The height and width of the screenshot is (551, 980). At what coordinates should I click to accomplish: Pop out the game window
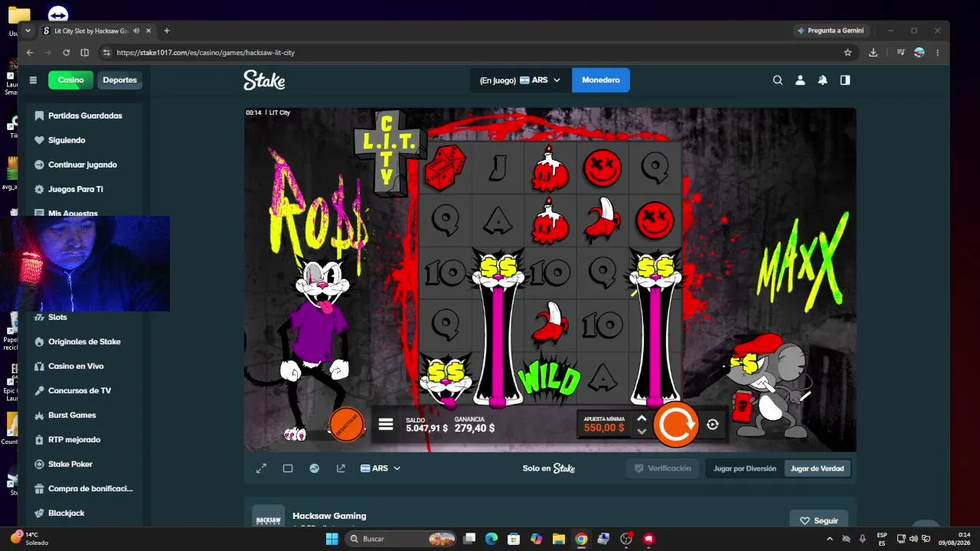click(x=341, y=468)
